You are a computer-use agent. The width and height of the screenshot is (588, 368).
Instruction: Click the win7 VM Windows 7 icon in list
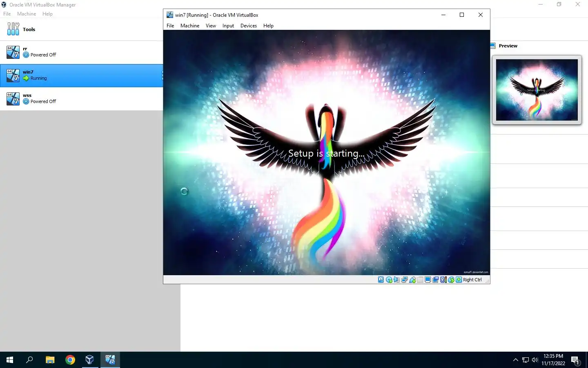[x=13, y=76]
